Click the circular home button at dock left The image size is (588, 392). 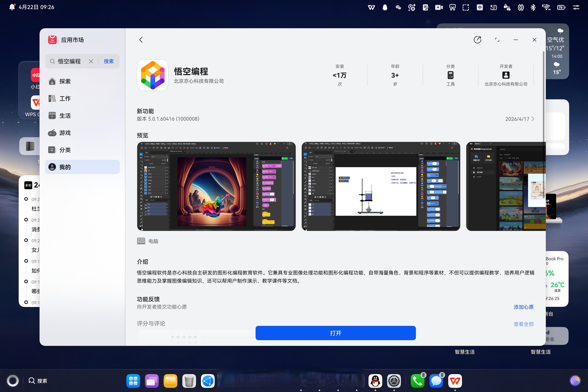click(13, 381)
